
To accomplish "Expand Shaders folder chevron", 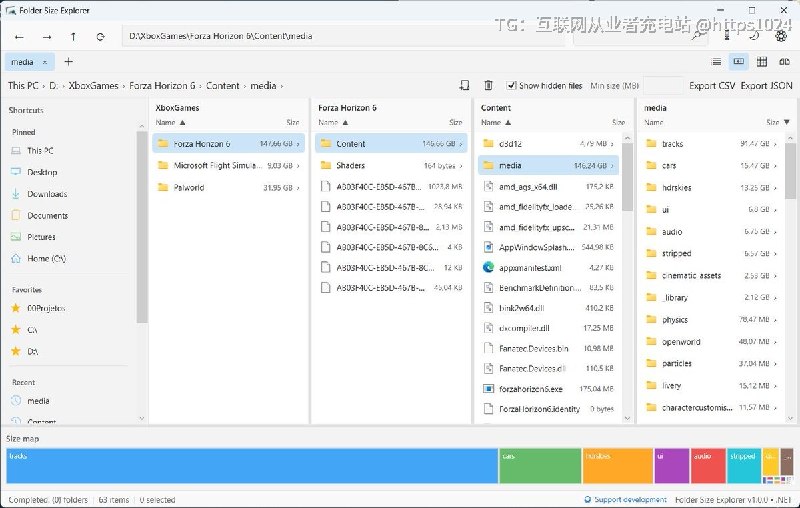I will pos(461,166).
